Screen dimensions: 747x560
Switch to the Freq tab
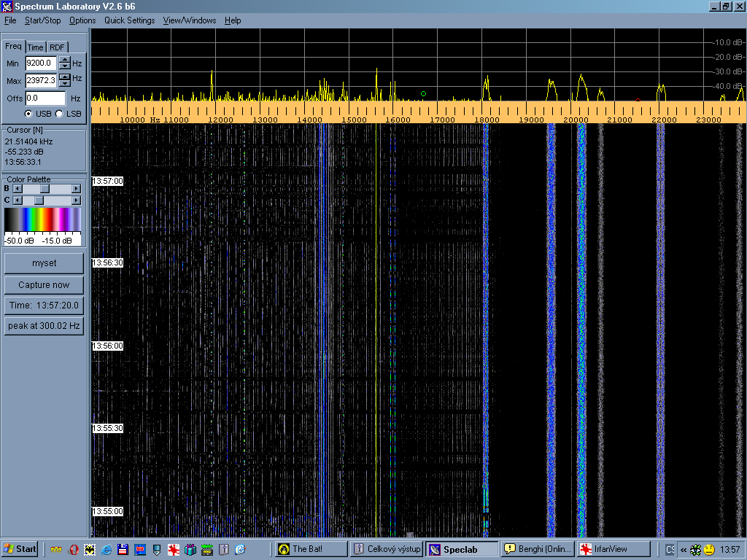(x=13, y=46)
